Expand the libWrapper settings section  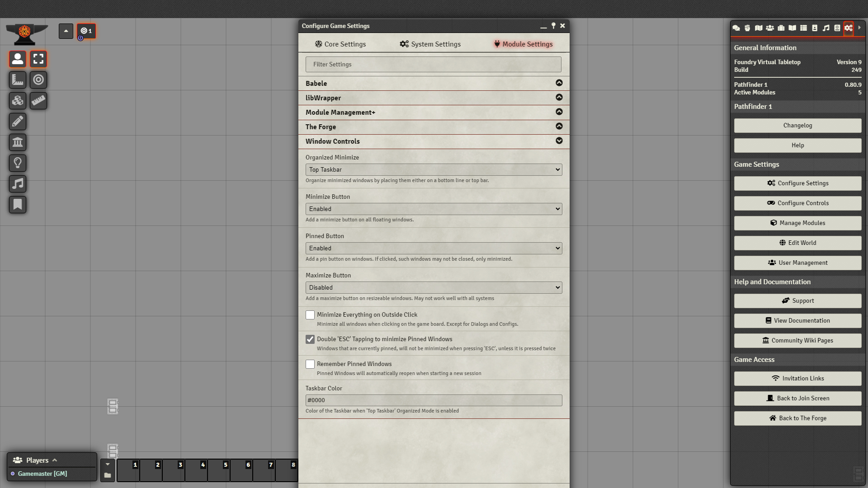(x=559, y=98)
